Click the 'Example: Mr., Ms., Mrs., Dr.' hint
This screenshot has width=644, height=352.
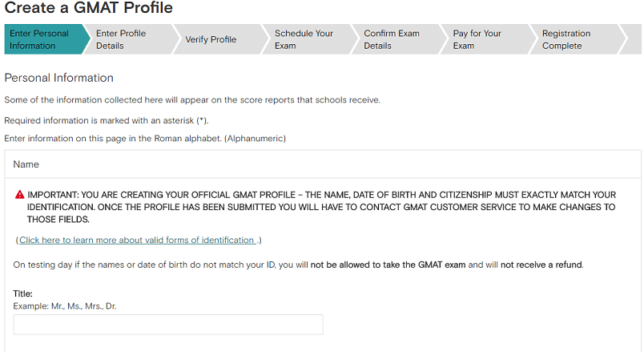click(x=65, y=306)
